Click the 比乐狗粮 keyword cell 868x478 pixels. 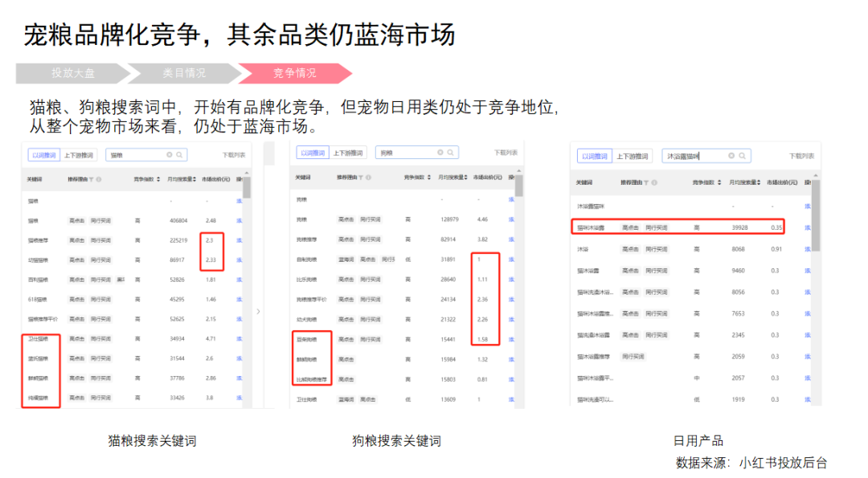click(x=307, y=280)
